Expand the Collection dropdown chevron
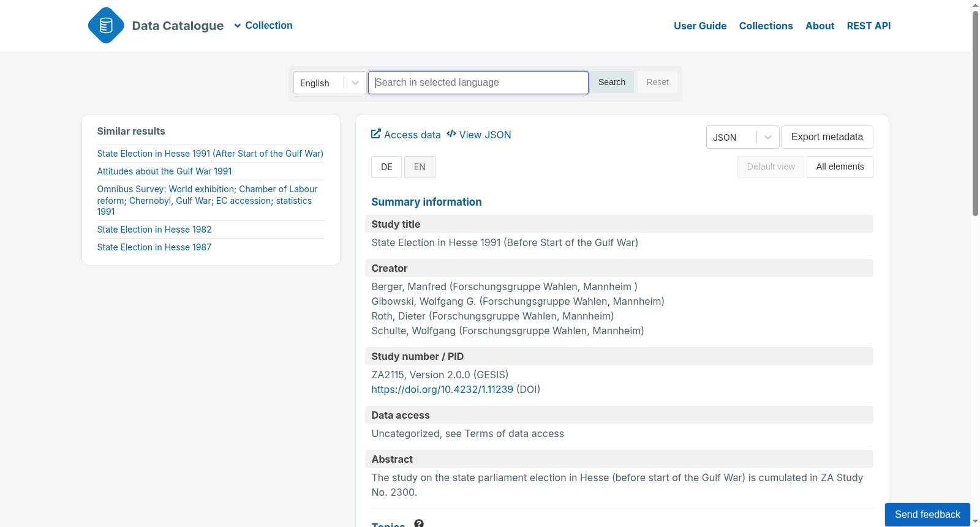This screenshot has height=527, width=980. click(238, 26)
